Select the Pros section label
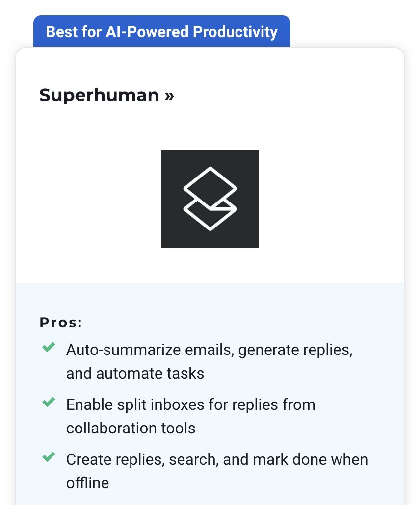 (61, 322)
